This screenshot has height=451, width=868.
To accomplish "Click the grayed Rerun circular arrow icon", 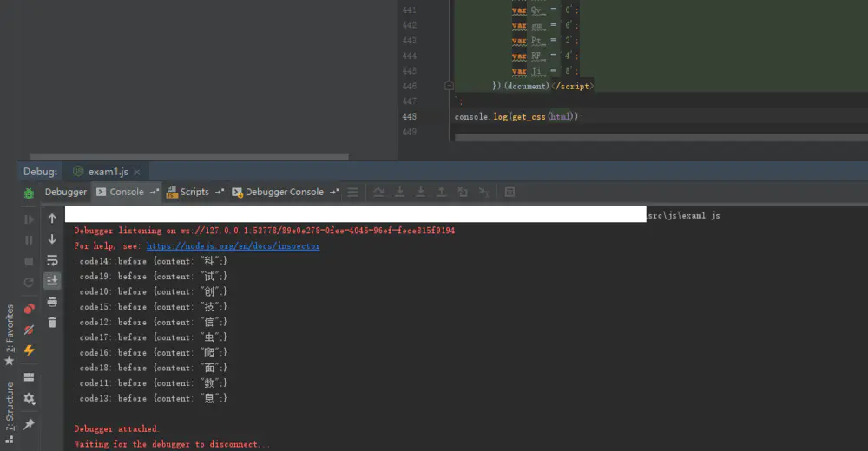I will coord(29,282).
